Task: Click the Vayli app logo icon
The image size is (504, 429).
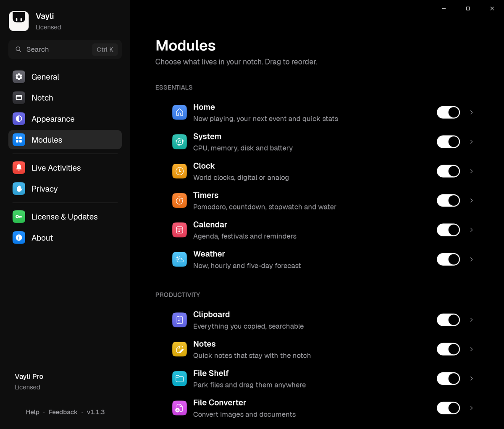Action: tap(19, 21)
